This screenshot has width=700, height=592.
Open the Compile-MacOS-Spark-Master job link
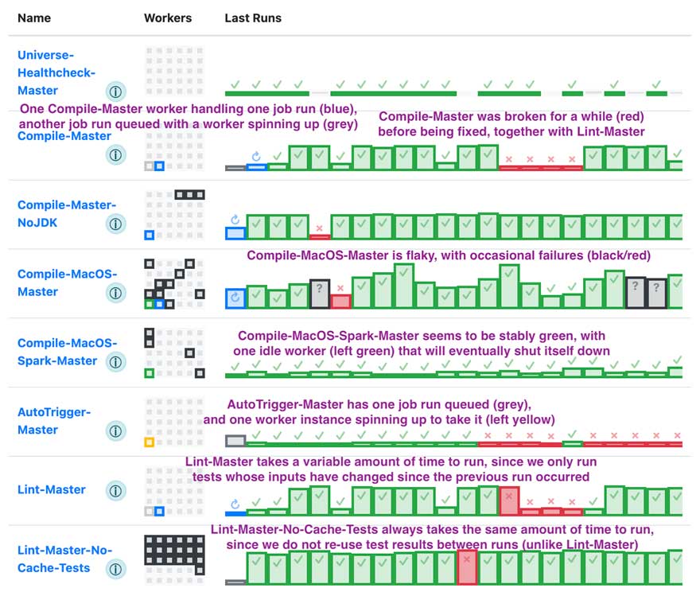[68, 352]
